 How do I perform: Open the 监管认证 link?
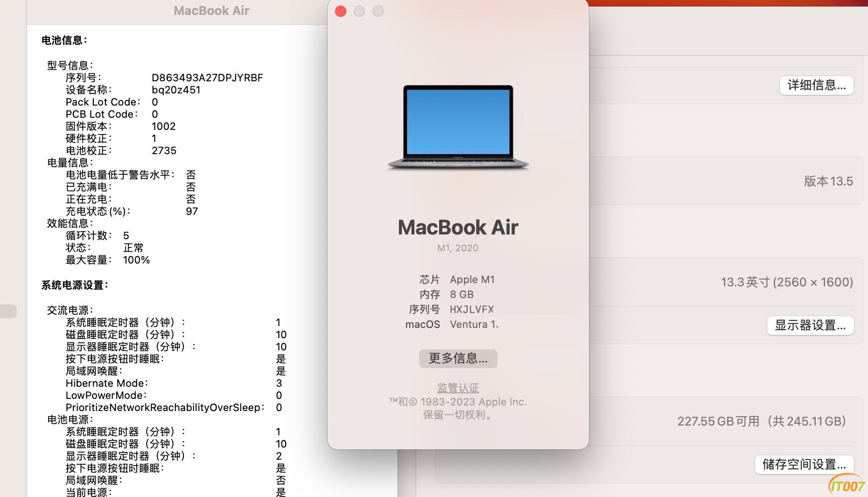point(458,388)
